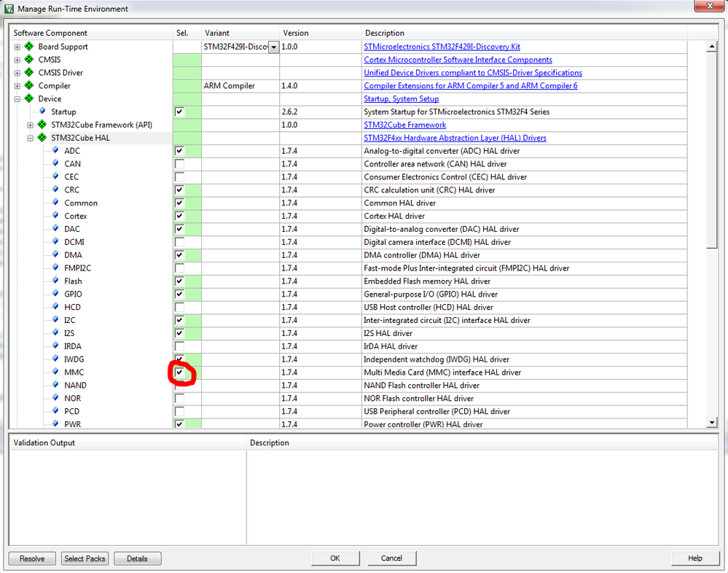The height and width of the screenshot is (573, 728).
Task: Click the Variant column header
Action: tap(240, 33)
